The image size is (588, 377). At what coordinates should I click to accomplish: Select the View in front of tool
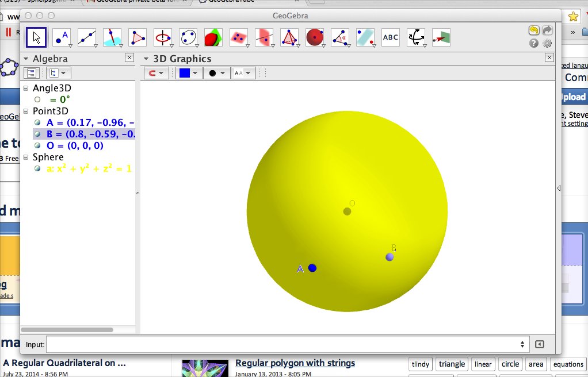[441, 37]
